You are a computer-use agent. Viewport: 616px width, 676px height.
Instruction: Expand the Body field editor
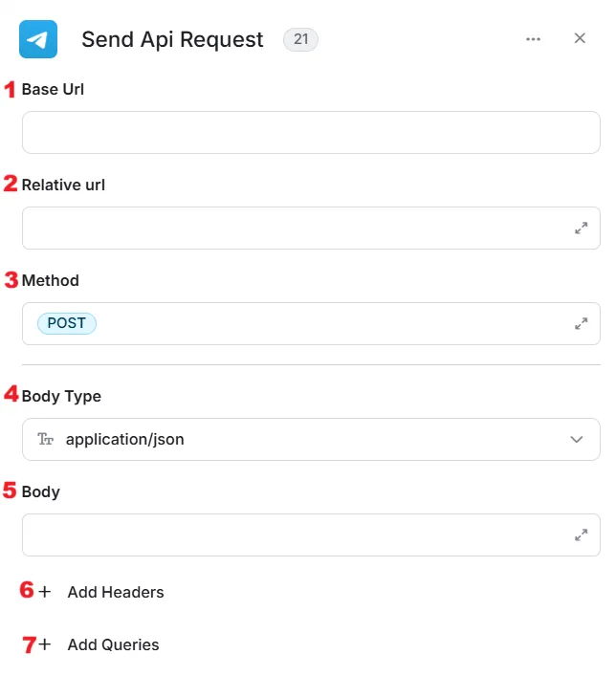[x=581, y=535]
